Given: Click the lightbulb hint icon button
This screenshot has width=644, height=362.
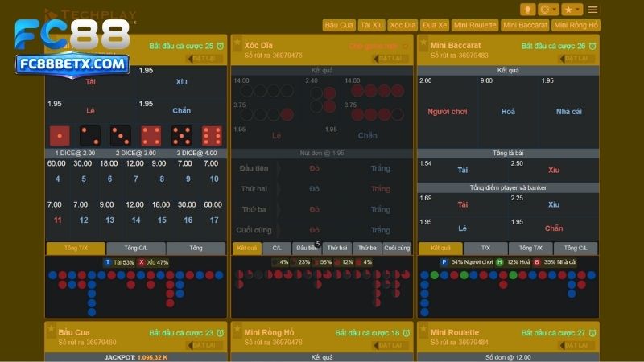Looking at the screenshot, I should (x=527, y=10).
